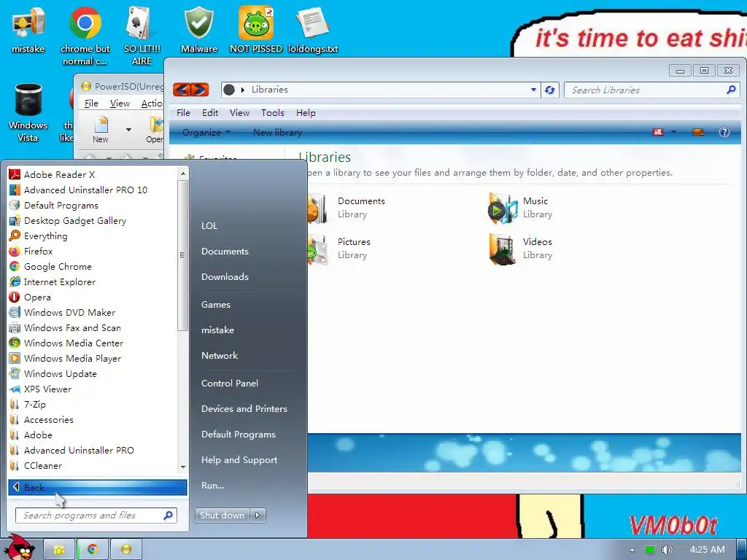Screen dimensions: 747x560
Task: Toggle the preview pane icon in Libraries
Action: point(698,133)
